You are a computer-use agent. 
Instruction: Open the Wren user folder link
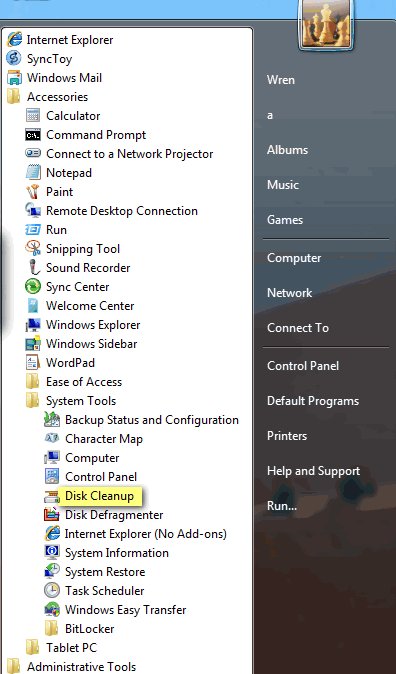tap(281, 80)
